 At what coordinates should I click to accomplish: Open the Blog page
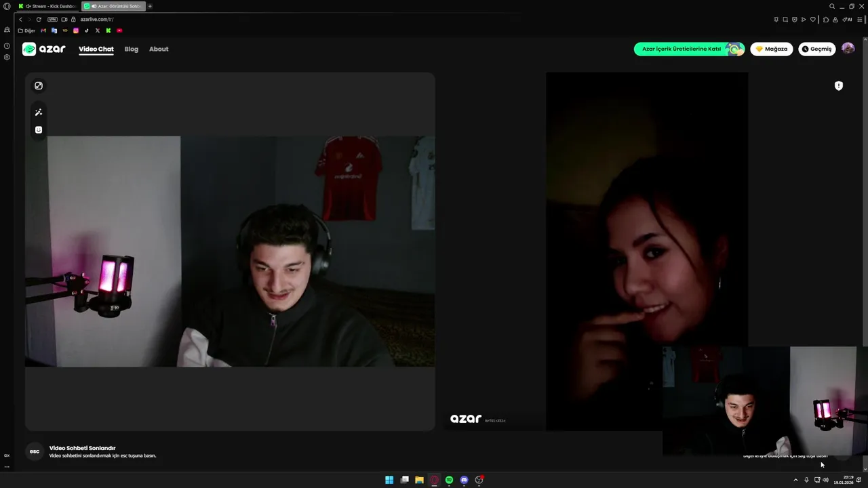click(x=132, y=49)
